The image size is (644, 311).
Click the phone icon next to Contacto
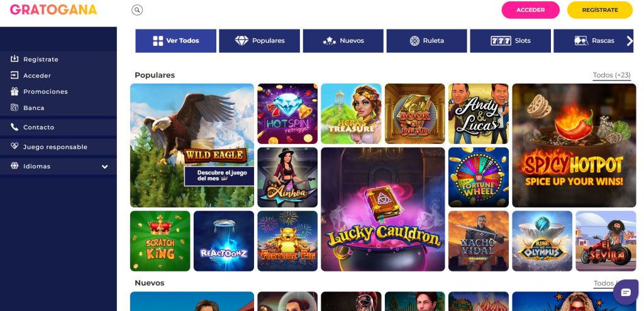(x=14, y=127)
